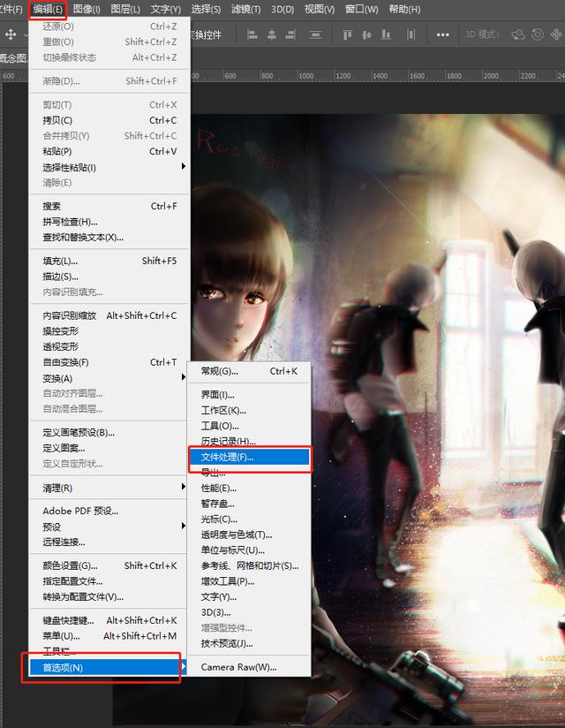The width and height of the screenshot is (565, 728).
Task: Open the 图层(L) menu
Action: tap(125, 10)
